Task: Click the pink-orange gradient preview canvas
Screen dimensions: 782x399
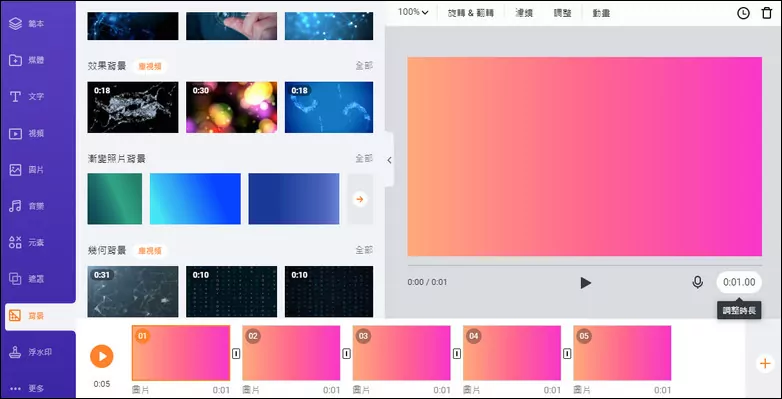Action: pyautogui.click(x=585, y=156)
